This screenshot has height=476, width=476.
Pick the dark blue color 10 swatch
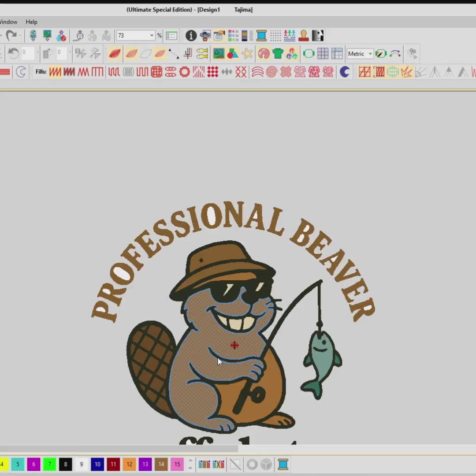(97, 464)
